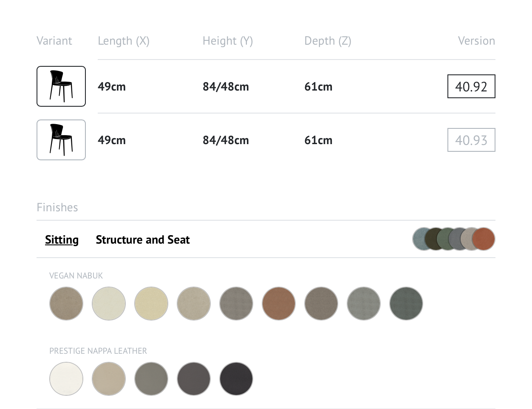Pick the pale yellow Vegan Nabuk swatch
532x409 pixels.
[151, 304]
